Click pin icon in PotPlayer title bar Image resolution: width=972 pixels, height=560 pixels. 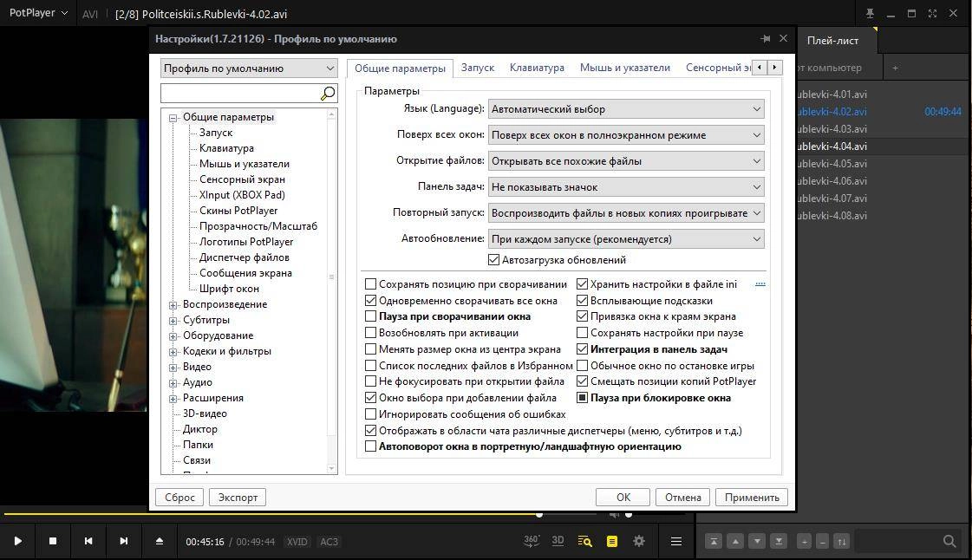(870, 13)
